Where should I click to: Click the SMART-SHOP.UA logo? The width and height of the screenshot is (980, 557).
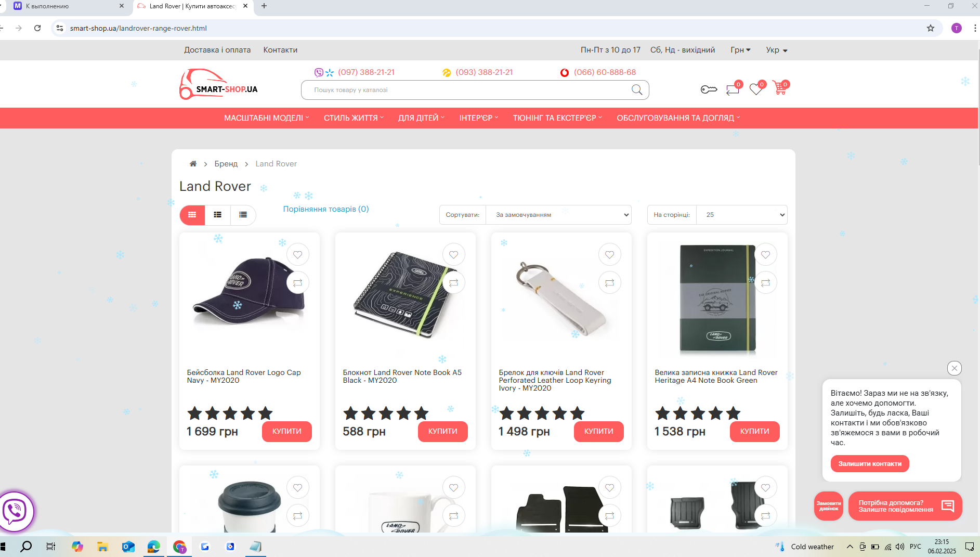(x=219, y=84)
